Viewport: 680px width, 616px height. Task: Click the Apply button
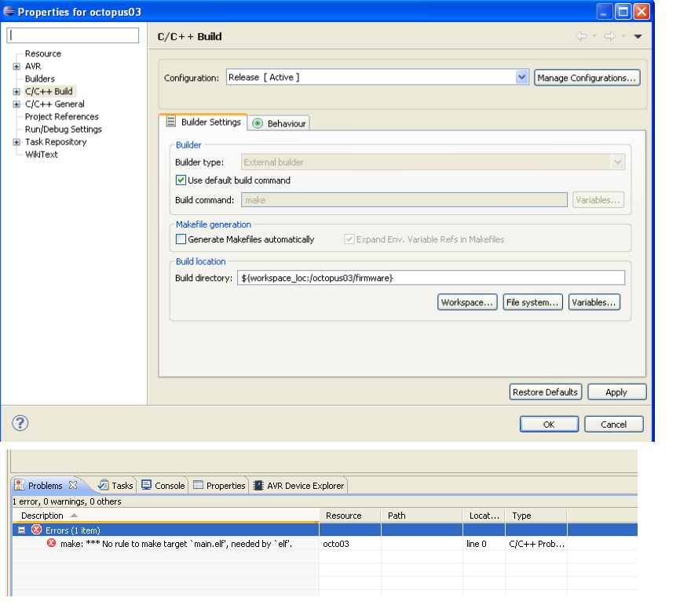[x=616, y=392]
